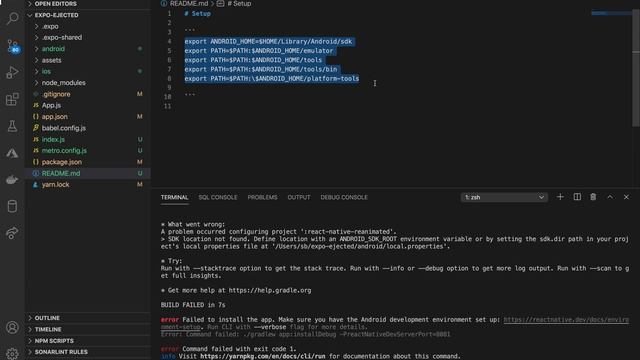Open the index.js file

88,140
